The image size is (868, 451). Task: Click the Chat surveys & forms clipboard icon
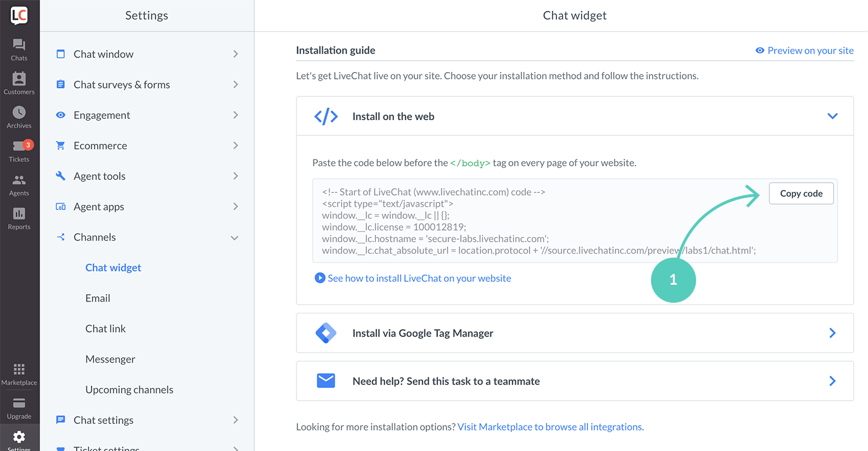(60, 85)
